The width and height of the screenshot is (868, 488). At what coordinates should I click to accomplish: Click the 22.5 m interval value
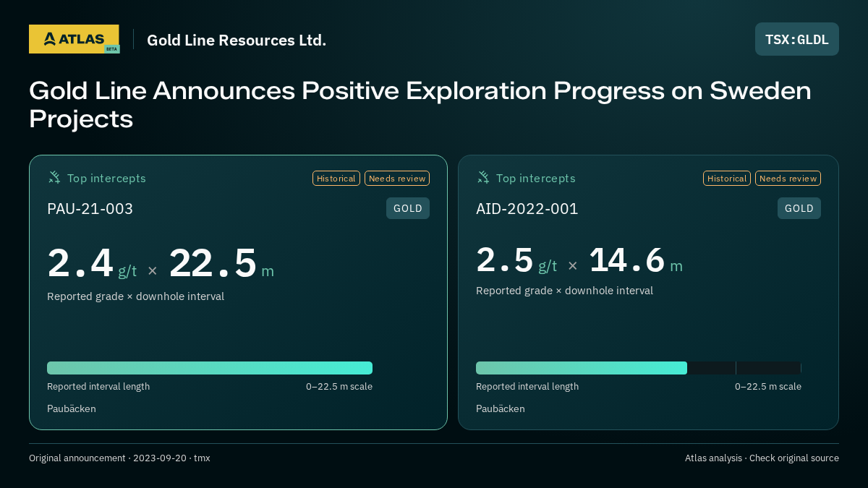[x=221, y=264]
